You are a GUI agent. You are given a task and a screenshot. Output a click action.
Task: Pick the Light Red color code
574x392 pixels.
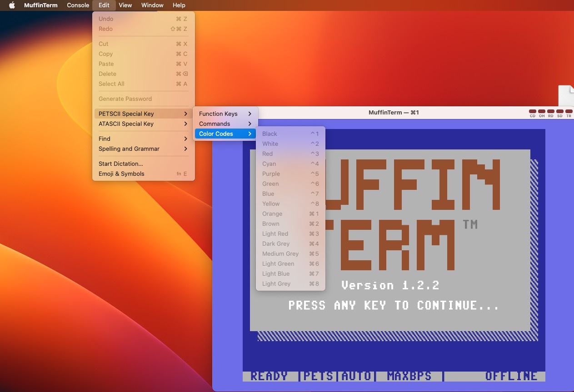291,233
